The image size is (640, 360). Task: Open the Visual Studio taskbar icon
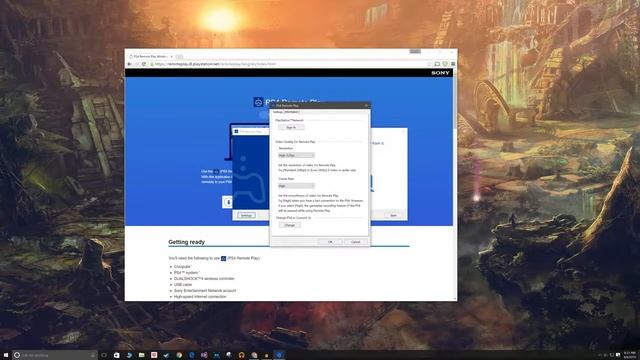pyautogui.click(x=204, y=355)
